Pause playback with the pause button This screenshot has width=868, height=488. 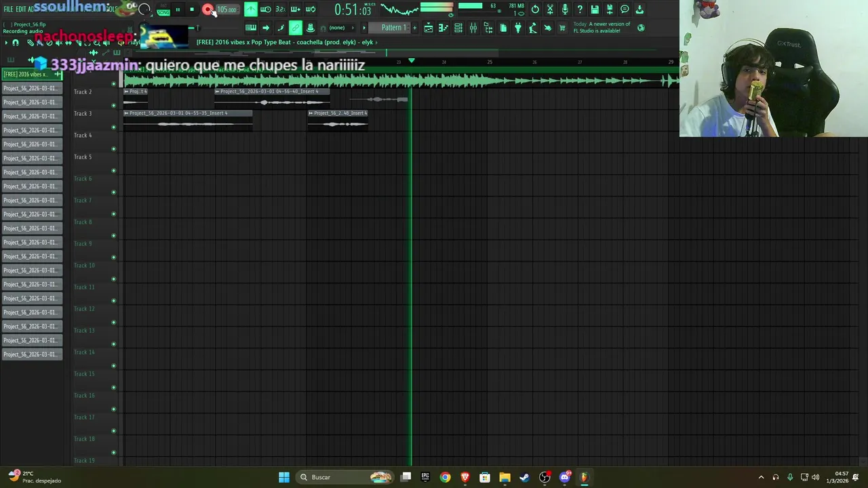click(x=178, y=9)
